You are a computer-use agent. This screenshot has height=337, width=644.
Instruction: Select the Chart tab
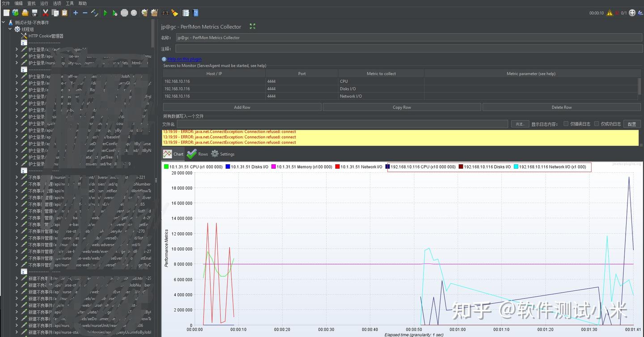point(173,154)
